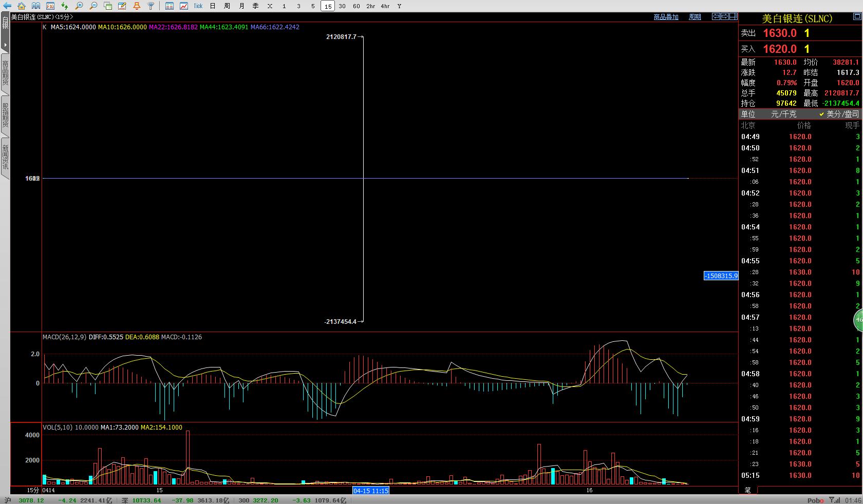This screenshot has height=504, width=863.
Task: Open the 商品期货 side tab
Action: point(5,73)
